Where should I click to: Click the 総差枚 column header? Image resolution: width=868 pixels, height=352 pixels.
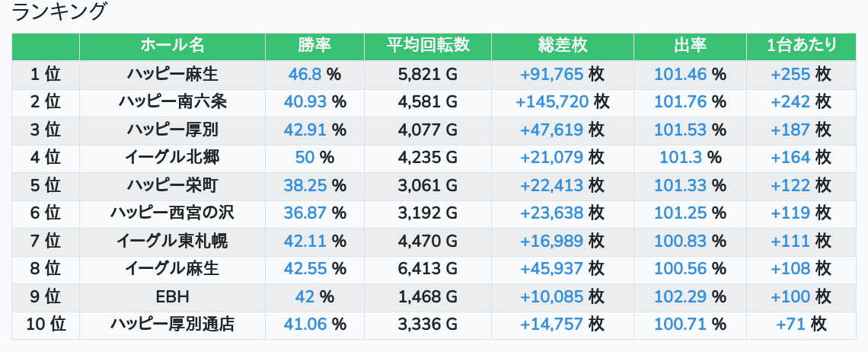point(562,46)
